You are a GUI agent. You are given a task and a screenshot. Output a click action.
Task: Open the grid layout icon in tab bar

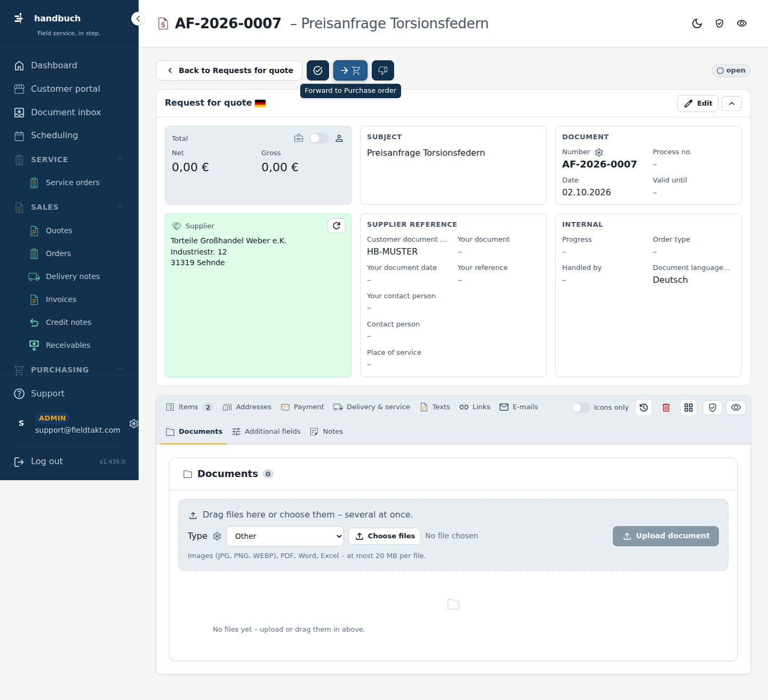[x=689, y=408]
